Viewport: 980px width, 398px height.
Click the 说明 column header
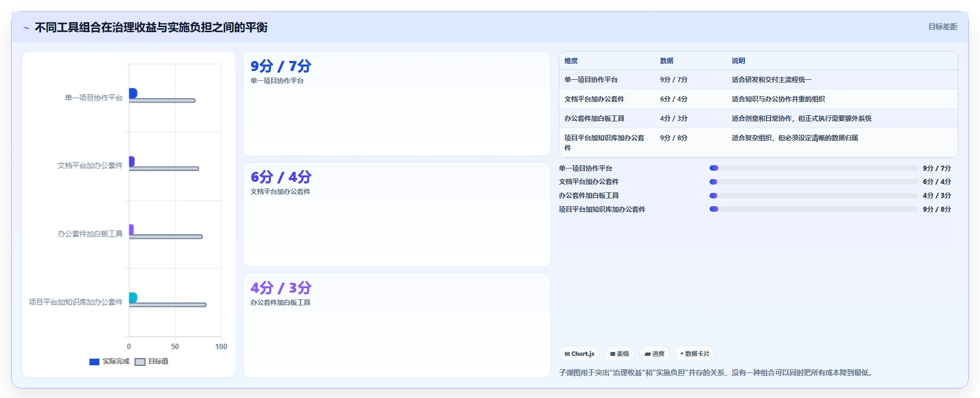(x=738, y=61)
